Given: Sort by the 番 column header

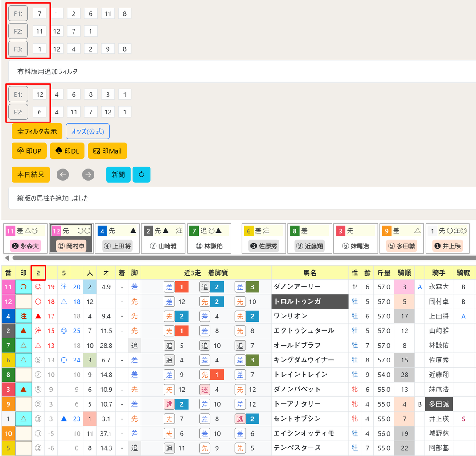Looking at the screenshot, I should (8, 273).
